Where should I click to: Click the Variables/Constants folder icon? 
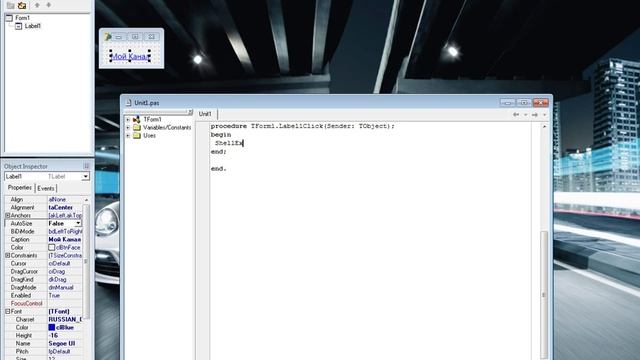137,127
